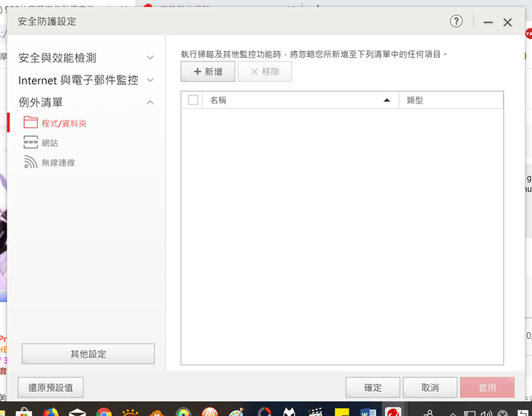Open the help question mark icon
Screen dimensions: 532x416
click(x=456, y=21)
